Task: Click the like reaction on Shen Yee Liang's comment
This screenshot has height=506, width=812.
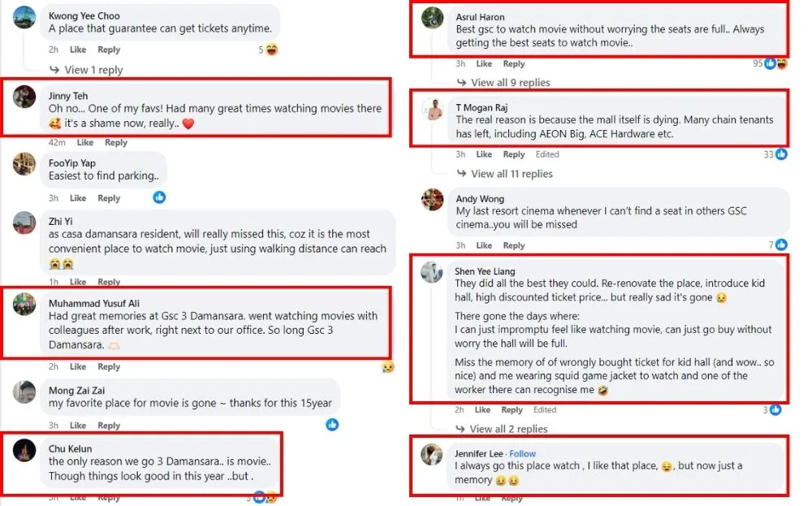Action: tap(776, 410)
